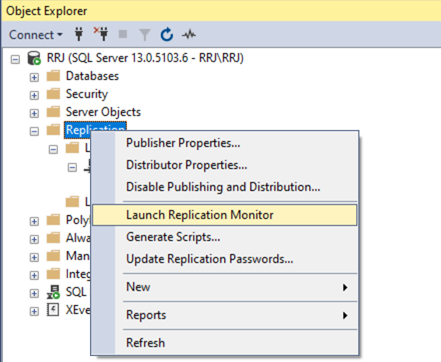Click the Filter funnel toolbar icon
This screenshot has height=362, width=441.
pyautogui.click(x=145, y=35)
